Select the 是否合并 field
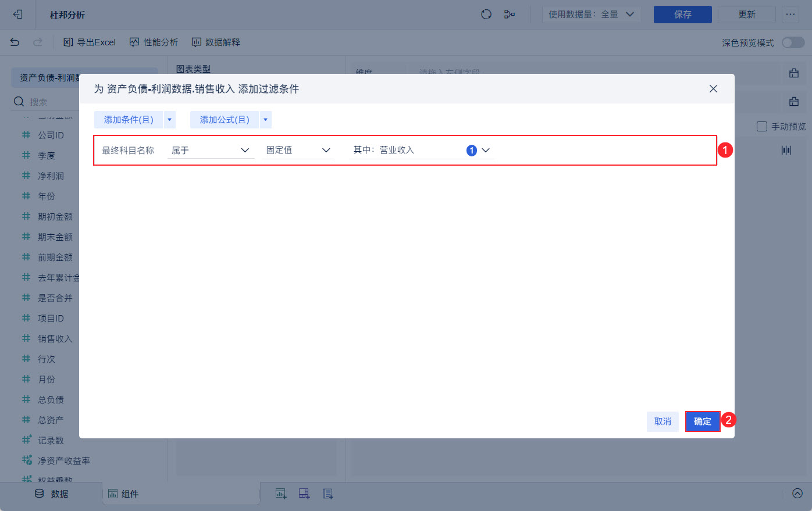 (x=55, y=298)
